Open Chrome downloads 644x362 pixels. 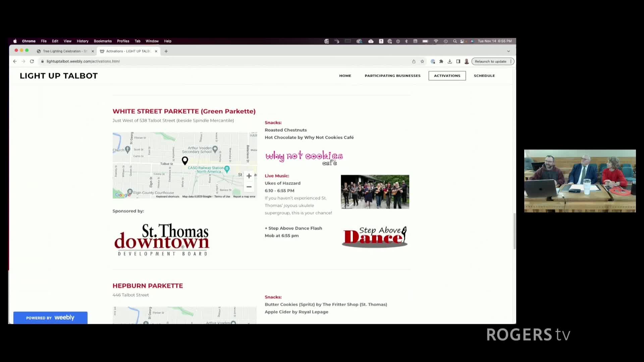450,61
